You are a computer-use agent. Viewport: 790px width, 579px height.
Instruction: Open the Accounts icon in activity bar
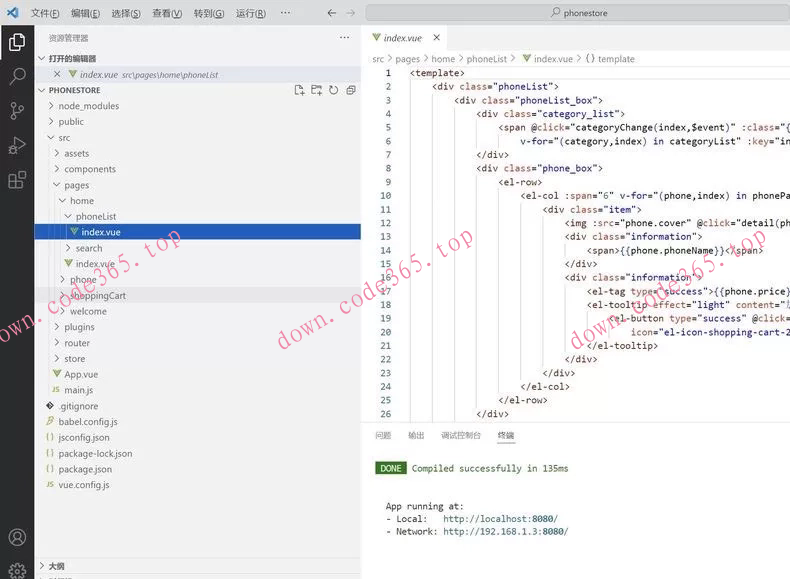17,538
